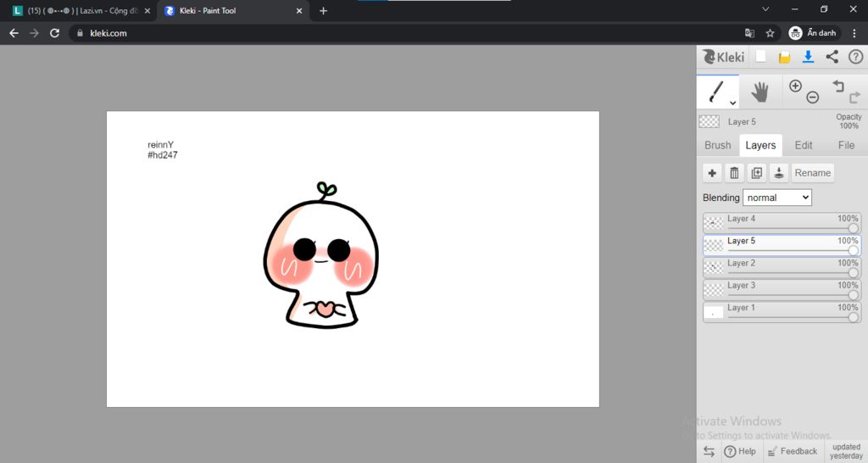Zoom out with the minus magnifier
This screenshot has height=463, width=868.
(813, 98)
